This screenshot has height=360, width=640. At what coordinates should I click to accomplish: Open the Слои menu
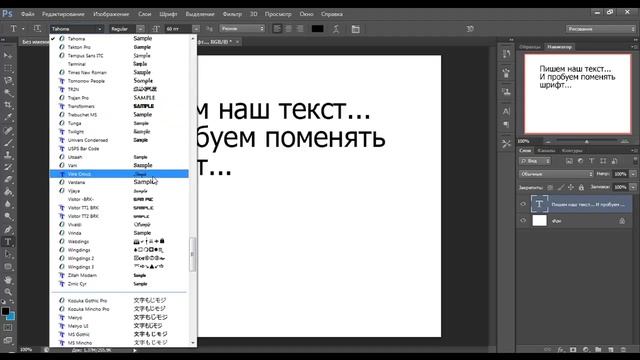point(144,14)
